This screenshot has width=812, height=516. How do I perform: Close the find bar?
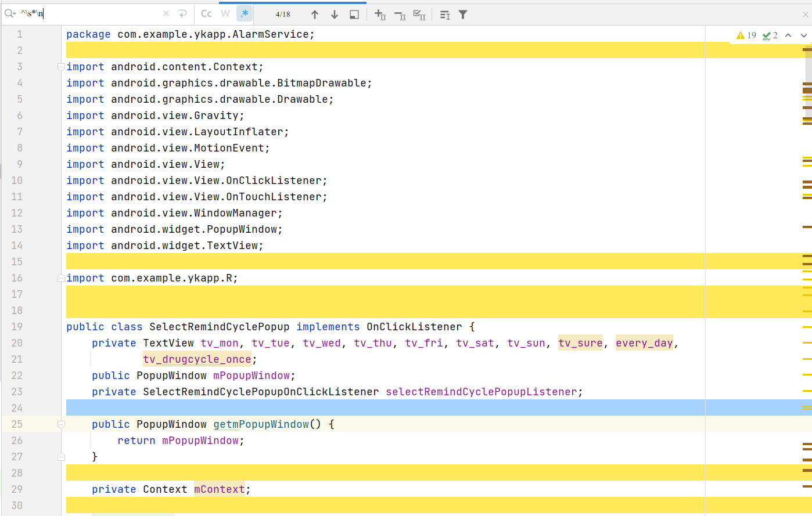(x=806, y=15)
